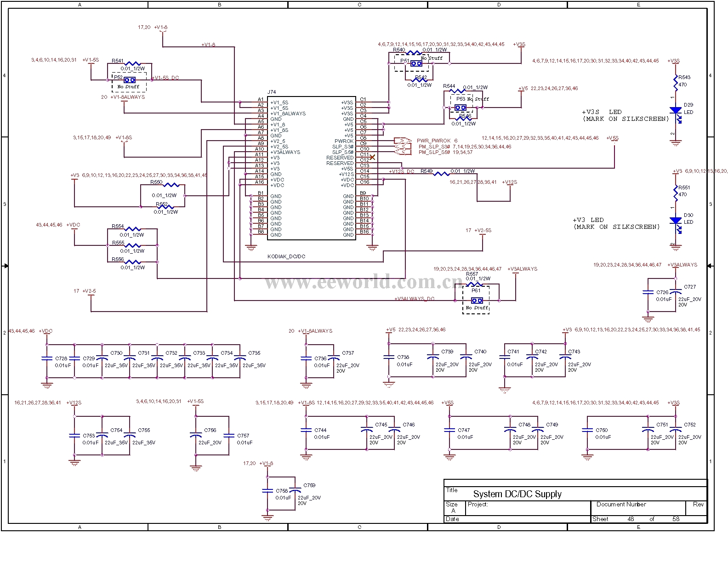Select capacitor label C756
Viewport: 728px width, 562px height.
(x=210, y=430)
